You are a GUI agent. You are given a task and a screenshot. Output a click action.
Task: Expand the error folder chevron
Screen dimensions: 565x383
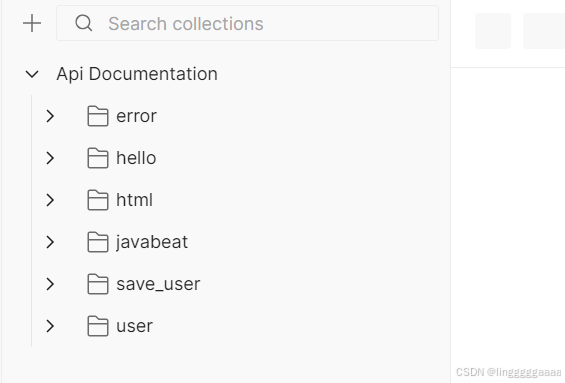[x=50, y=116]
